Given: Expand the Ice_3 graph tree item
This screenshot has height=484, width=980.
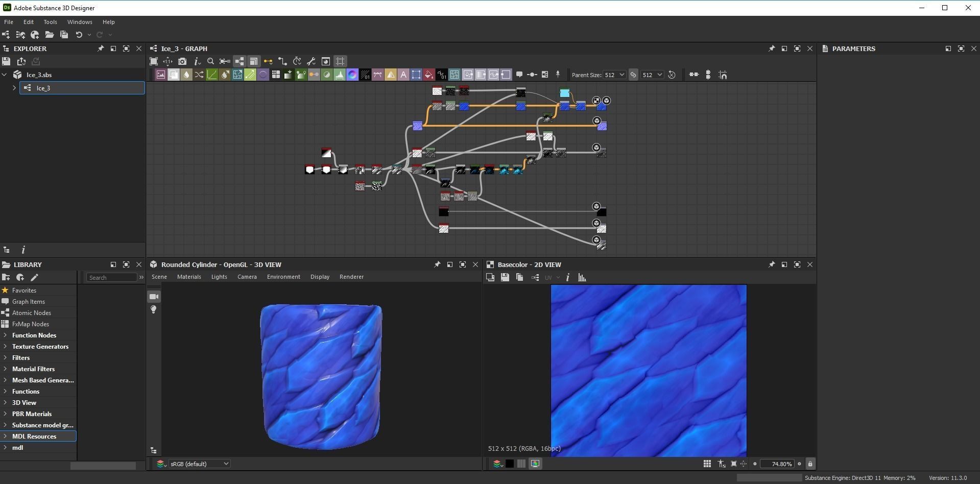Looking at the screenshot, I should pos(14,88).
